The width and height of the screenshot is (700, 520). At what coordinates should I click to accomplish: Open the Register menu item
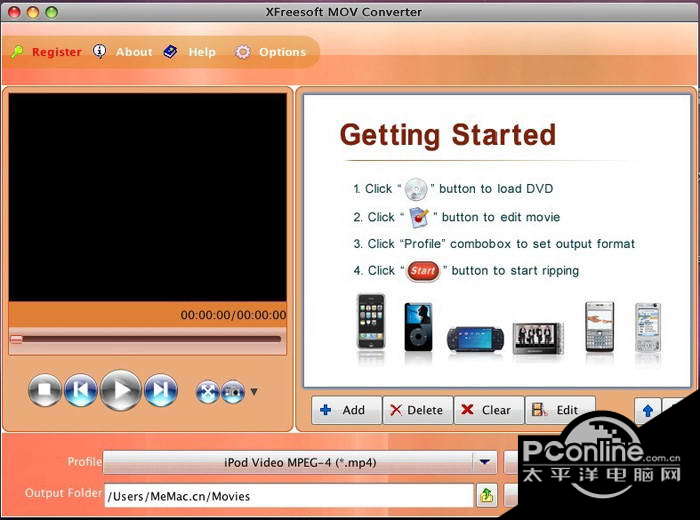coord(57,52)
